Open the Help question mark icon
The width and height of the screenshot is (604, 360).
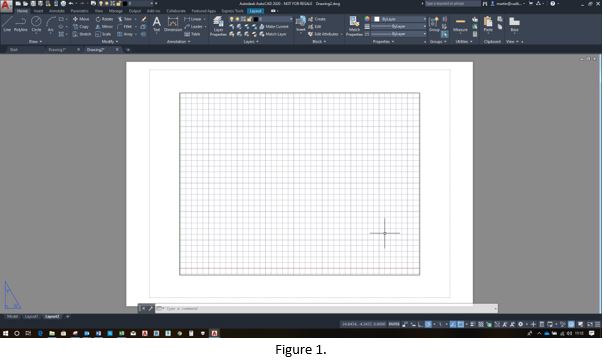point(552,3)
